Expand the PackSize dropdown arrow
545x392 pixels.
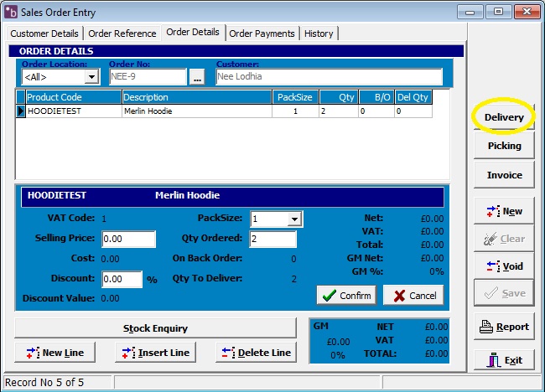coord(294,219)
